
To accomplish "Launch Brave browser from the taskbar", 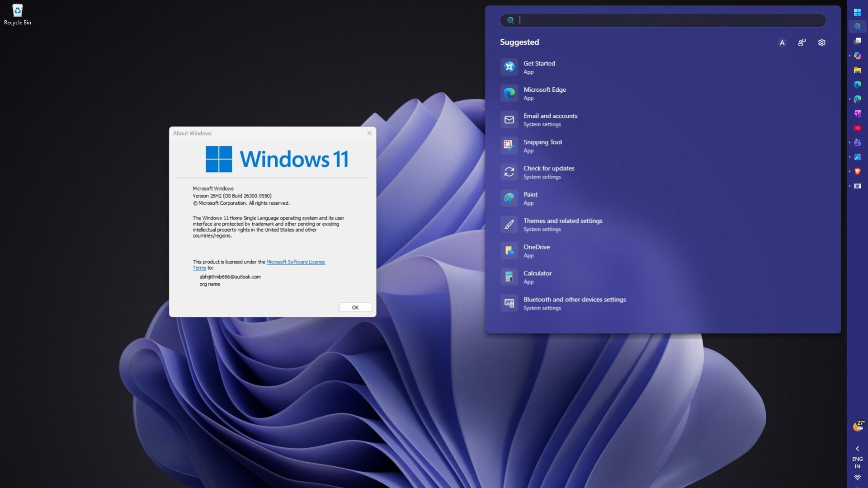I will point(857,171).
